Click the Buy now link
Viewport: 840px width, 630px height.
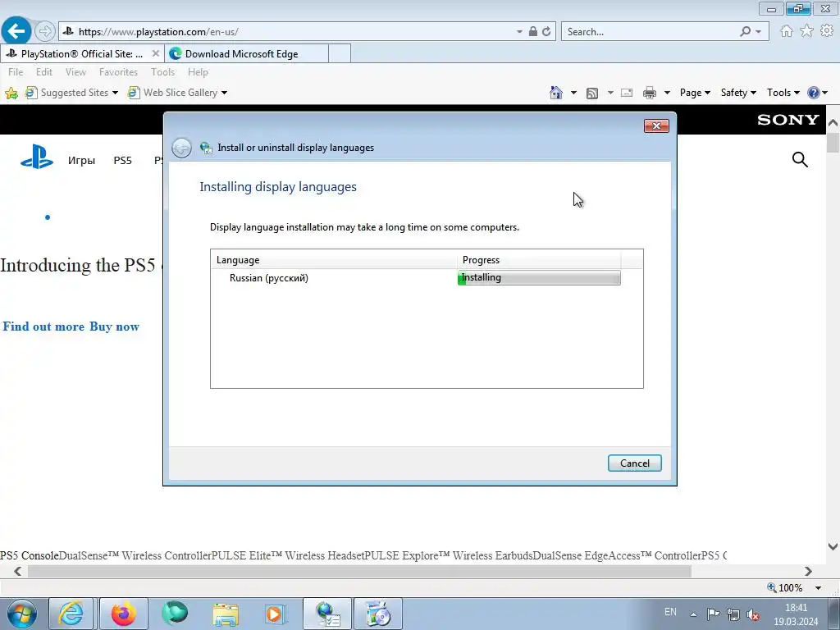point(114,326)
